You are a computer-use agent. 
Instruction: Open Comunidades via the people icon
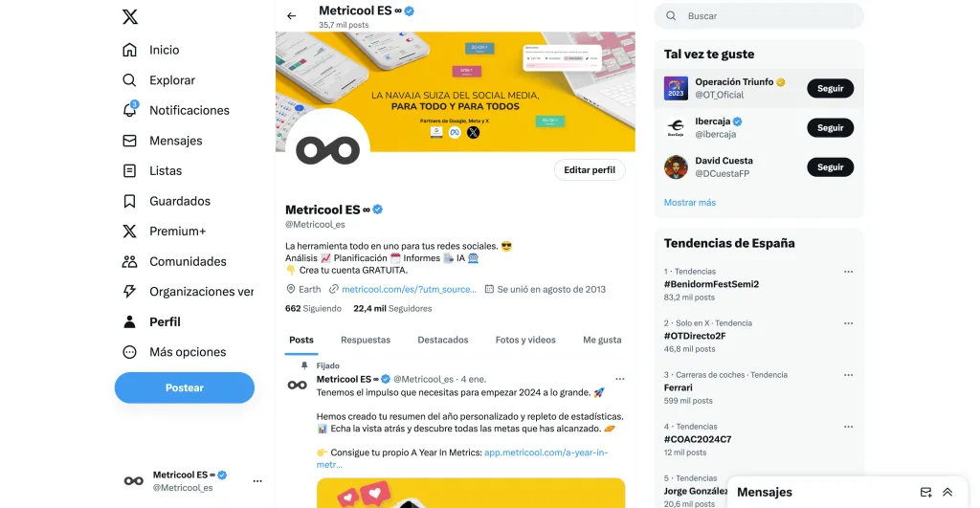(129, 261)
